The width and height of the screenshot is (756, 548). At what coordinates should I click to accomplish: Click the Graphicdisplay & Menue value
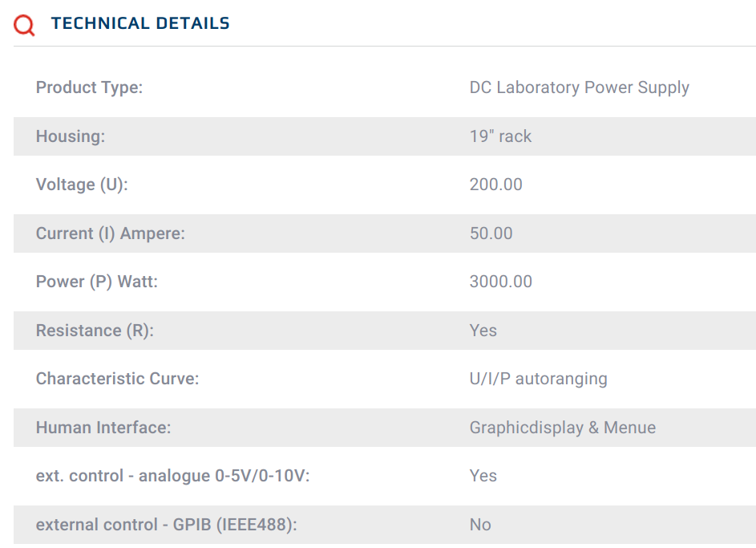[x=563, y=428]
